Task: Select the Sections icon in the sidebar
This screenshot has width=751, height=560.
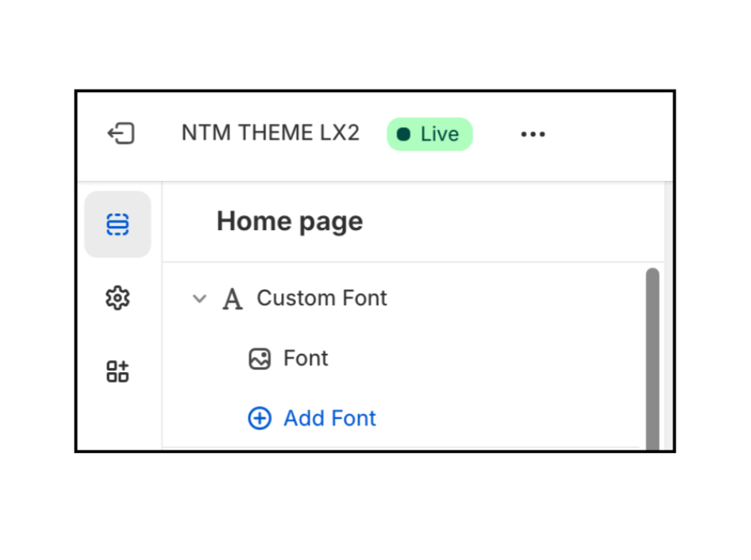Action: (x=117, y=224)
